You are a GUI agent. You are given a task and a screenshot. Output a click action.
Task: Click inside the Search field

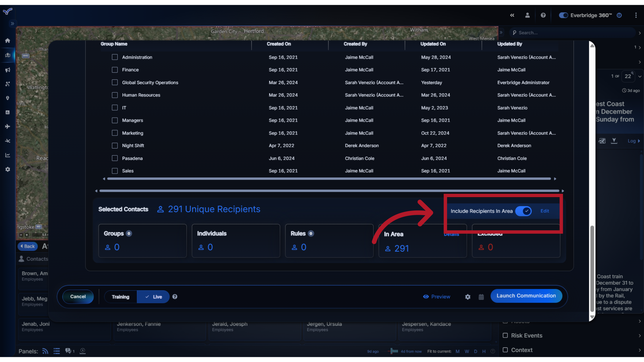pos(570,33)
